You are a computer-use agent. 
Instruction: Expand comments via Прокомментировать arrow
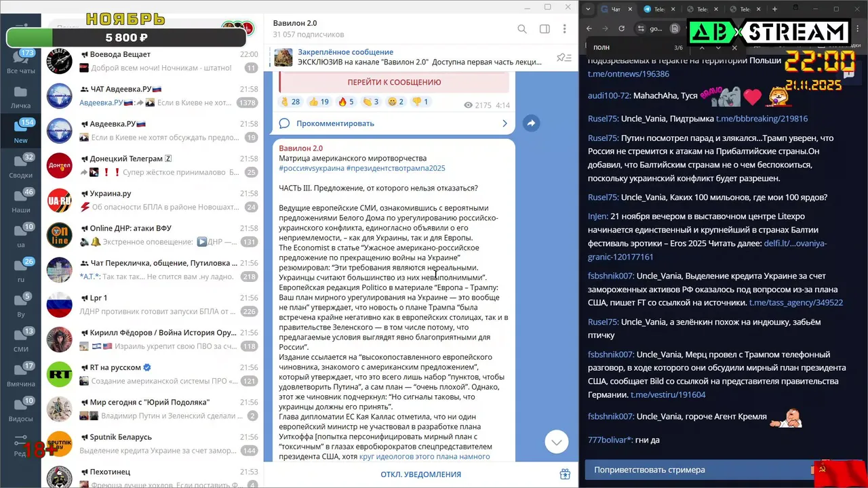pyautogui.click(x=505, y=123)
